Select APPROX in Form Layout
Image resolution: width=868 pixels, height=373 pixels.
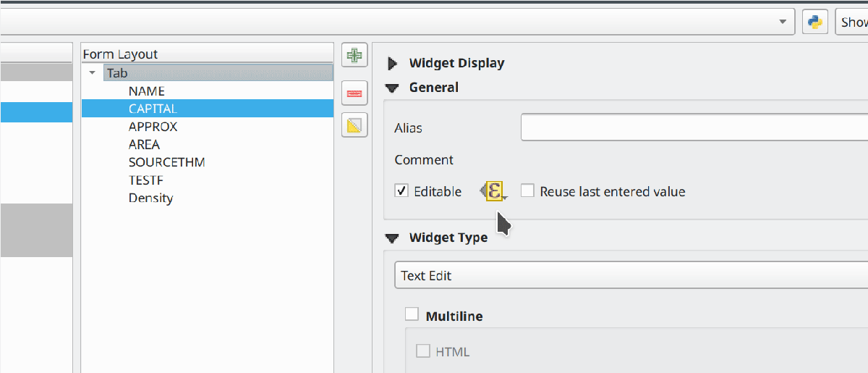click(x=153, y=127)
